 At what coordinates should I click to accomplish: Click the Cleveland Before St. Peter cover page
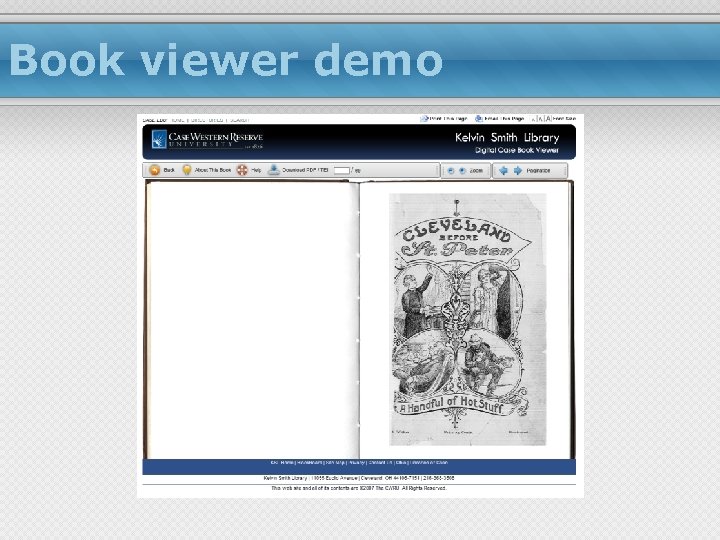pos(467,319)
